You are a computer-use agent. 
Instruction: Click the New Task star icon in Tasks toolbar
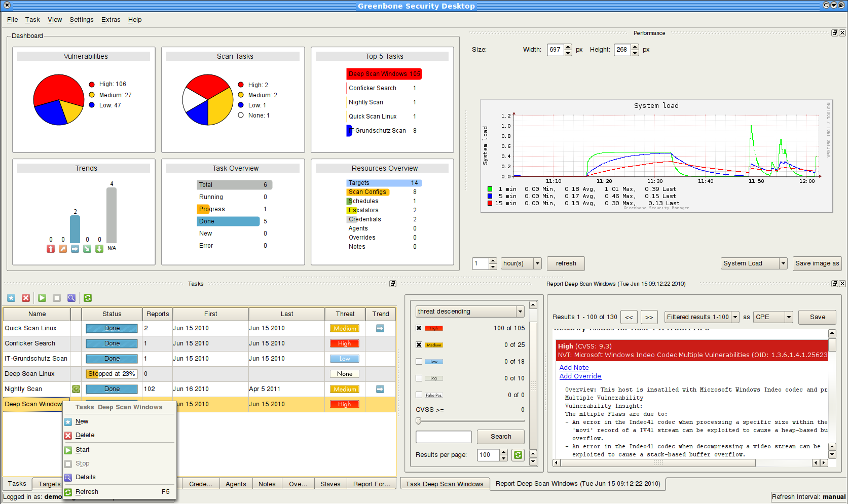pyautogui.click(x=11, y=298)
